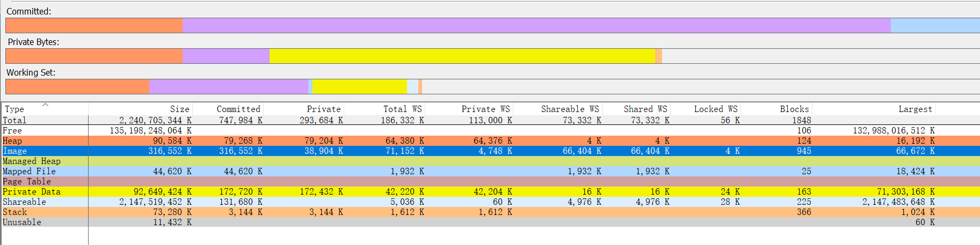The image size is (980, 245).
Task: Click the light blue segment in the Committed bar
Action: click(x=935, y=25)
